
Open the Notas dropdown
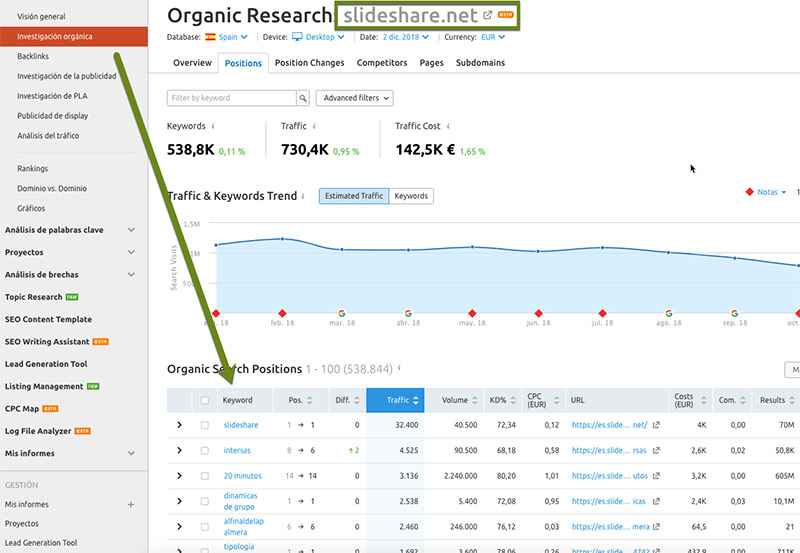point(771,192)
